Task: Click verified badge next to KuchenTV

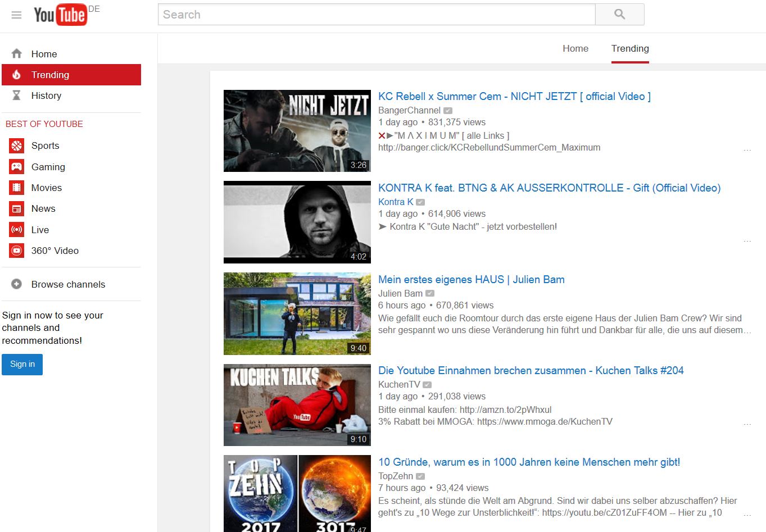Action: [427, 385]
